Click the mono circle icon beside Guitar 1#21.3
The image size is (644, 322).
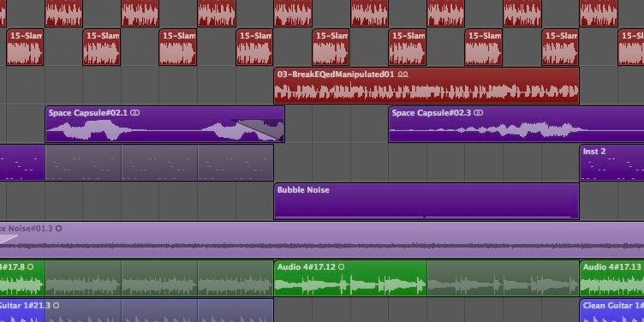pos(57,306)
